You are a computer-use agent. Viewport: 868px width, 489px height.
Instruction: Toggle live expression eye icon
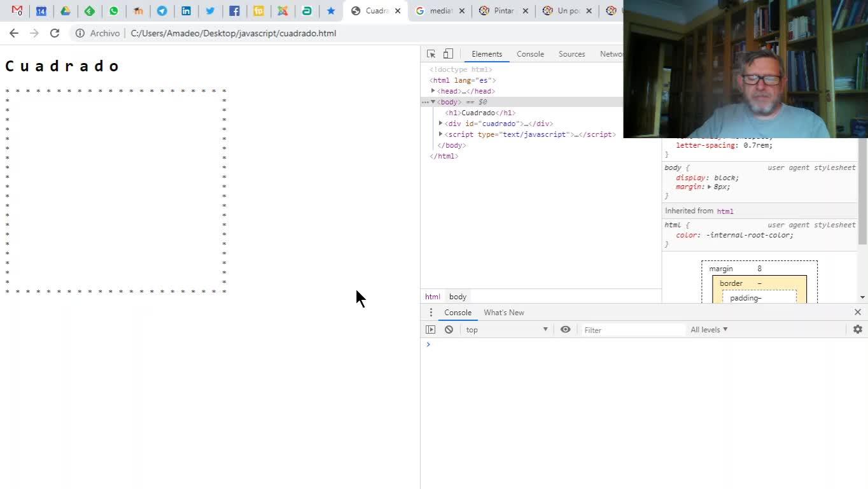click(x=565, y=330)
